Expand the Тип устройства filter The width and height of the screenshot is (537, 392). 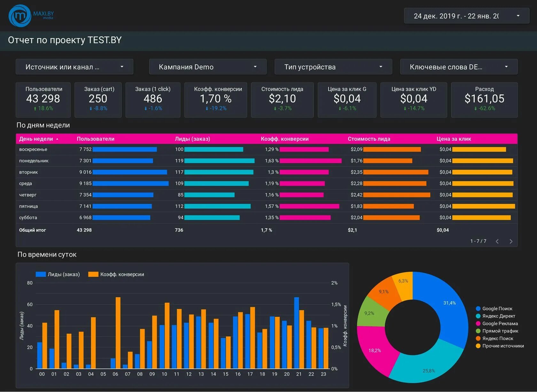(x=333, y=67)
